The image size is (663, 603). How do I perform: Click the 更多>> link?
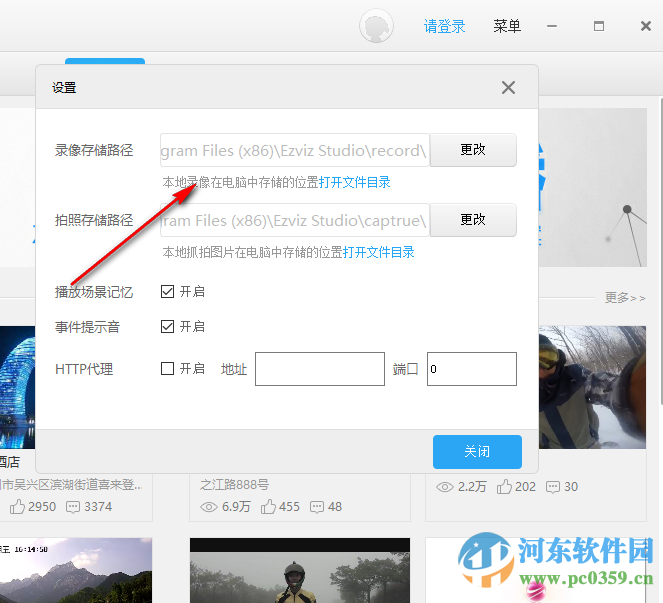coord(625,298)
